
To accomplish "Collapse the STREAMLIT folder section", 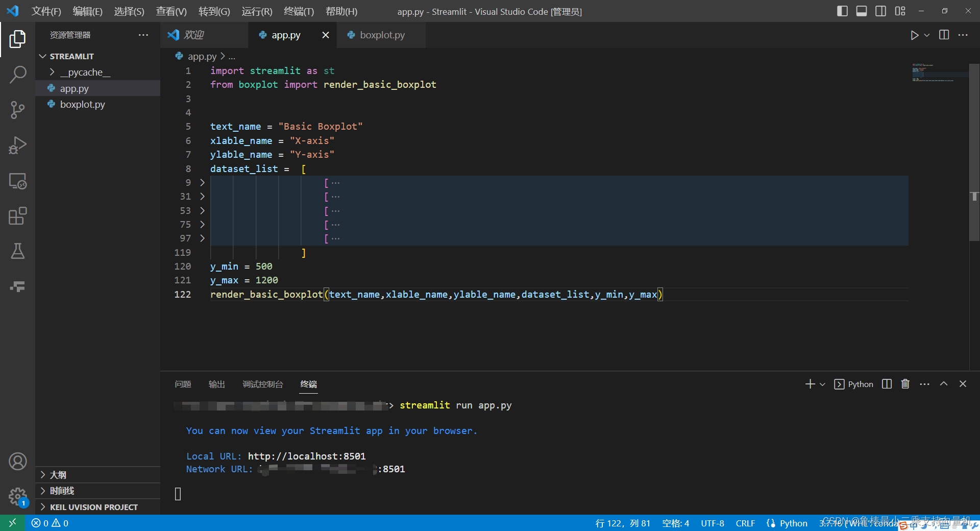I will (97, 56).
